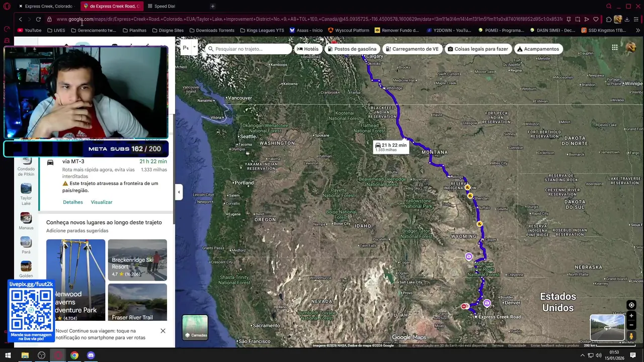Open the browser downloads icon
644x362 pixels.
pos(627,19)
